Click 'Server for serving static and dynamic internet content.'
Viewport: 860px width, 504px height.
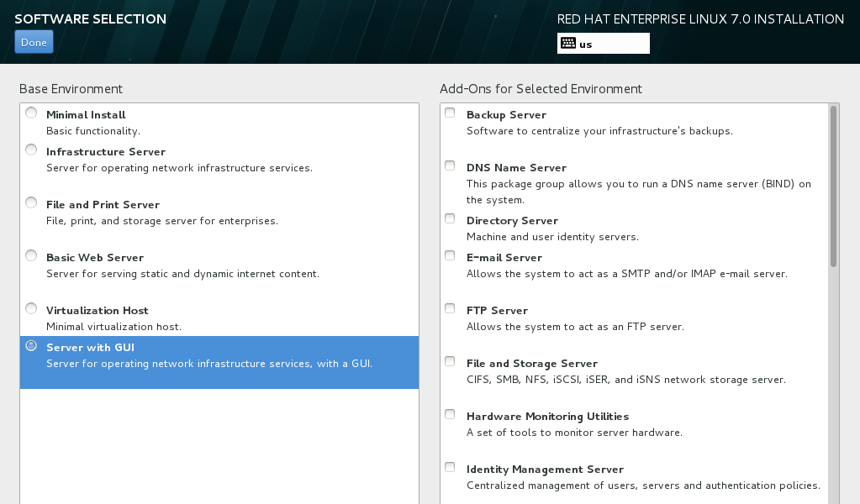182,274
